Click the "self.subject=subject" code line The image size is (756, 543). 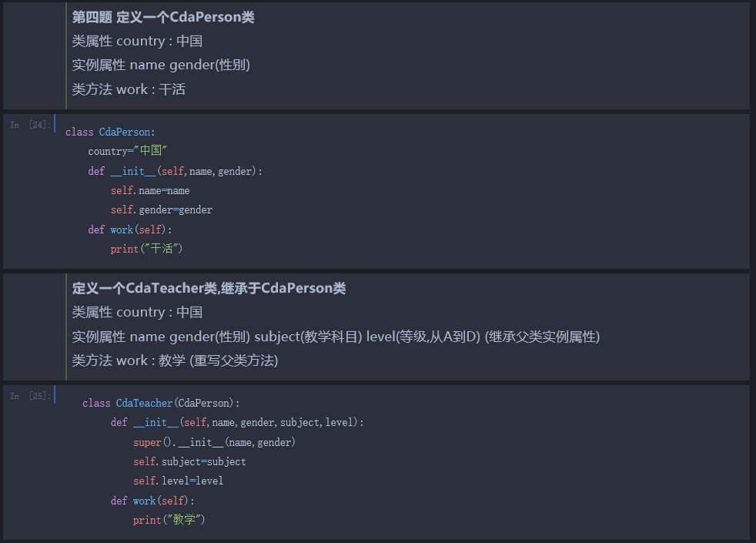[x=189, y=461]
